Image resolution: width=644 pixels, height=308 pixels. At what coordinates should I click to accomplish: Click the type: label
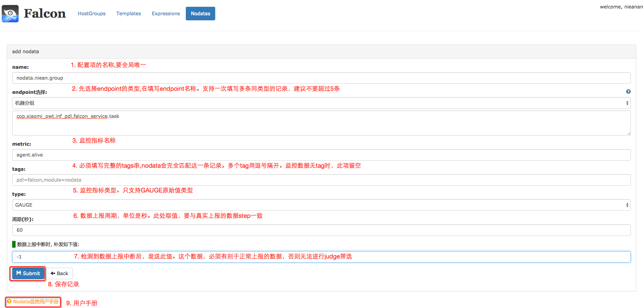(19, 194)
